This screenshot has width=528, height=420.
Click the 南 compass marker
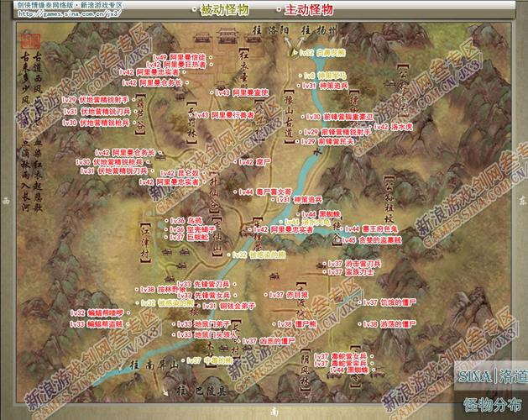tap(274, 412)
